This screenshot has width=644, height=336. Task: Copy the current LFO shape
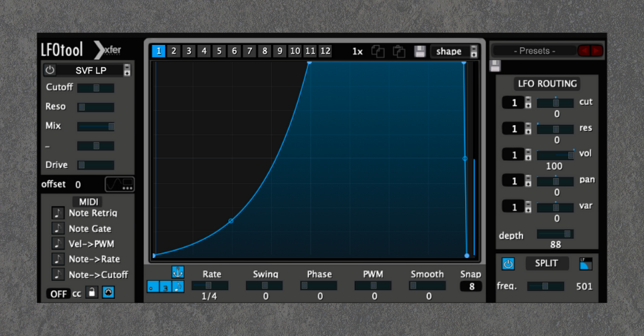pos(378,51)
